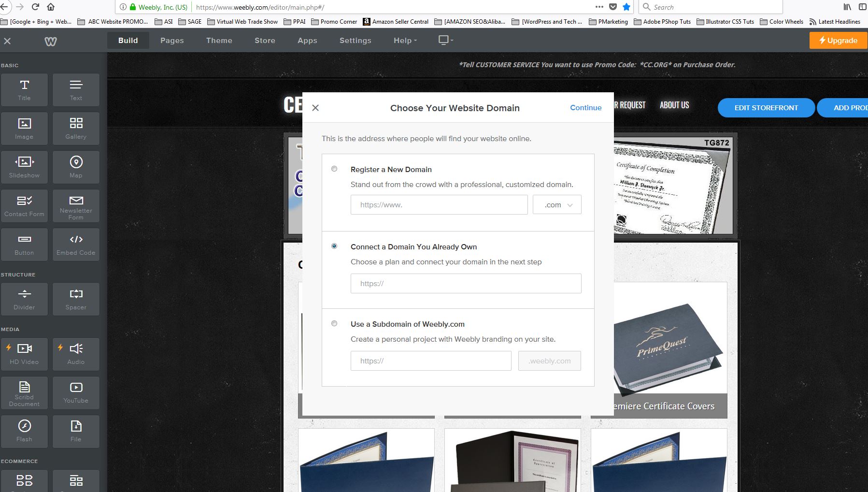Click the Weebly logo icon
The width and height of the screenshot is (868, 492).
[51, 41]
